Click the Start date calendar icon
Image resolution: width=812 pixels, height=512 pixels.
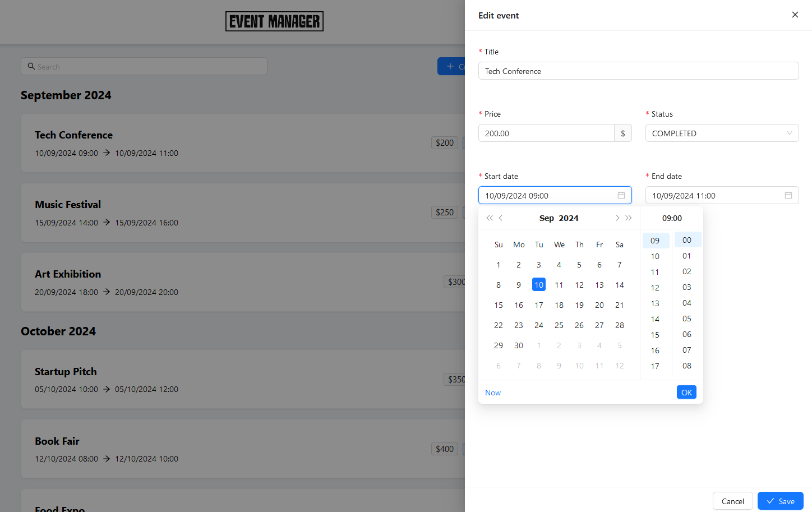[x=621, y=195]
